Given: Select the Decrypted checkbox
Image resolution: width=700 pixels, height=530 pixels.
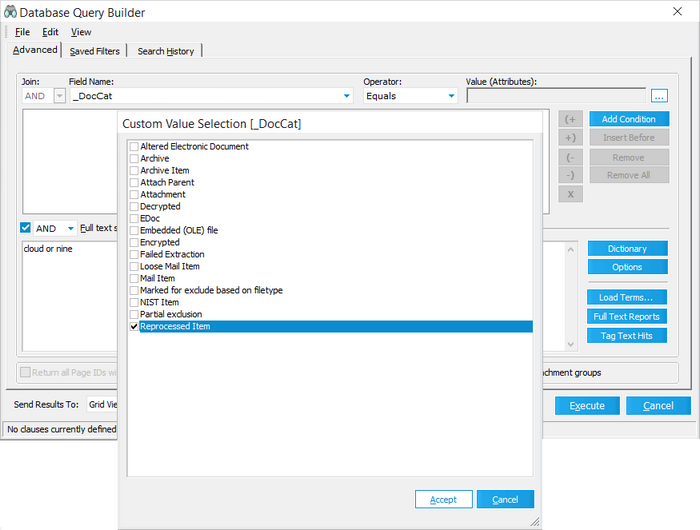Looking at the screenshot, I should (x=134, y=207).
